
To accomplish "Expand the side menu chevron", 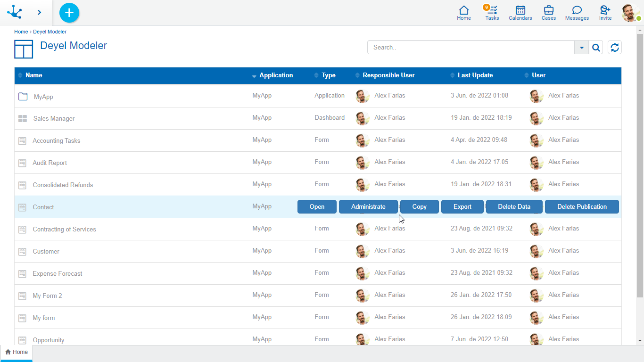I will [x=40, y=12].
